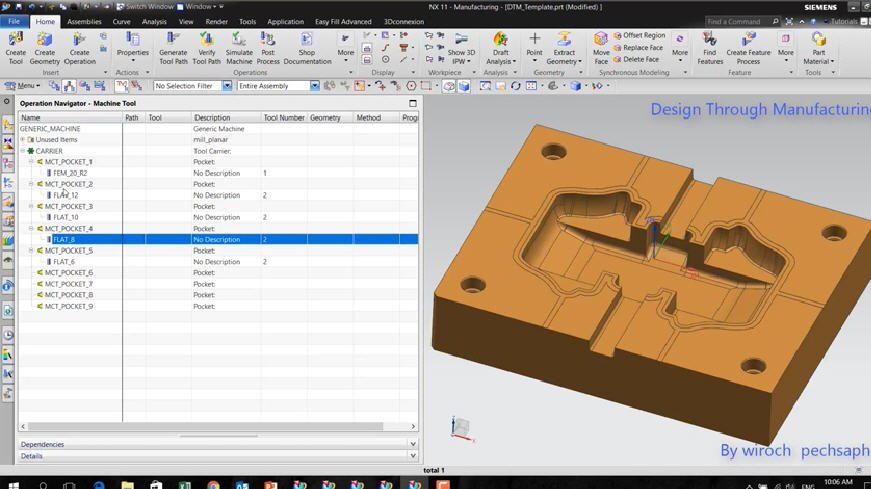
Task: Collapse the MCT_POCKET_1 node
Action: [x=32, y=162]
